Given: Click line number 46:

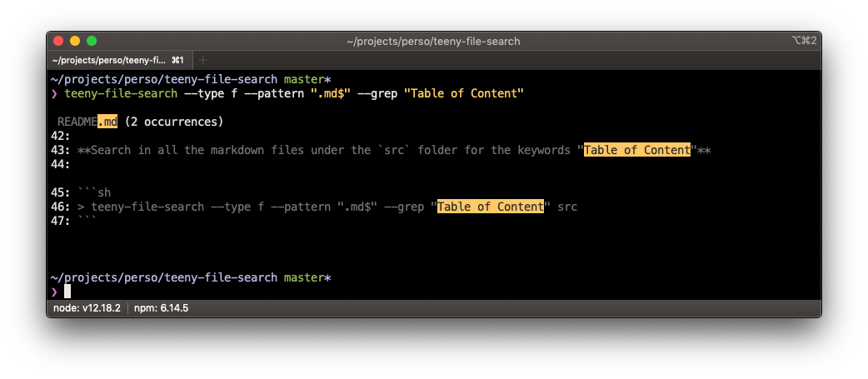Looking at the screenshot, I should [x=60, y=207].
